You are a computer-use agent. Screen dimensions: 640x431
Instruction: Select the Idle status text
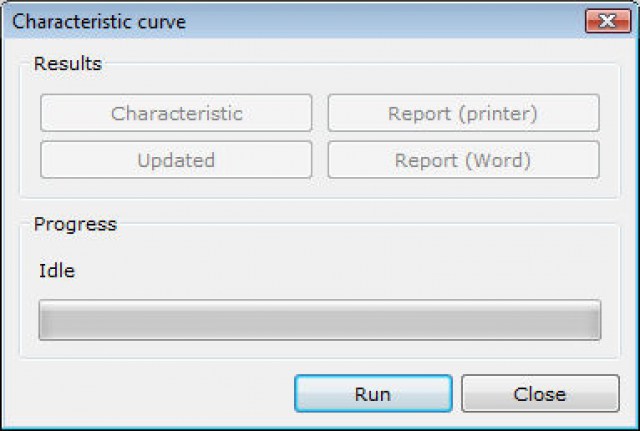56,270
